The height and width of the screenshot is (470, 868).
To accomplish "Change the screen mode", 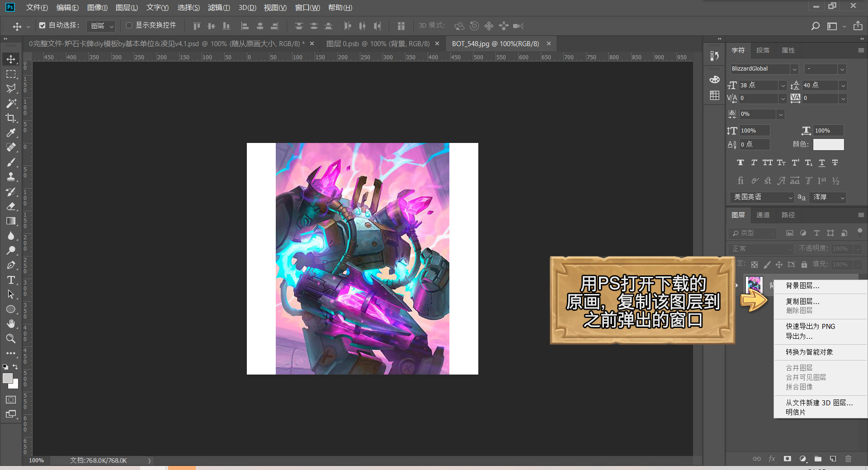I will point(11,414).
